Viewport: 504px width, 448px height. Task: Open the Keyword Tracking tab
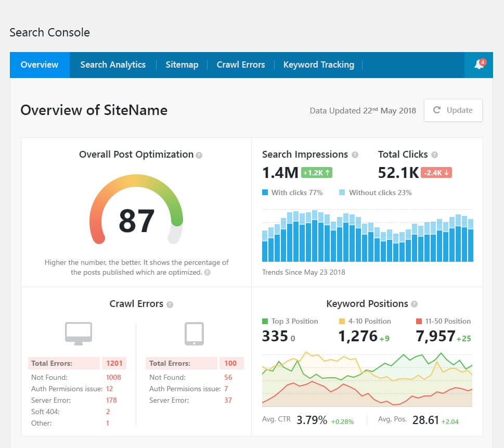tap(318, 65)
